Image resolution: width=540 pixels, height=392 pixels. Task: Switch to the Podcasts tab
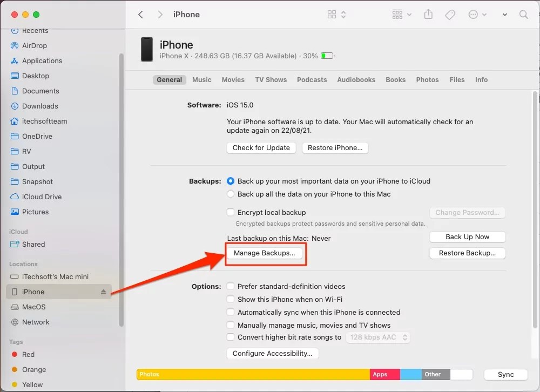(312, 79)
